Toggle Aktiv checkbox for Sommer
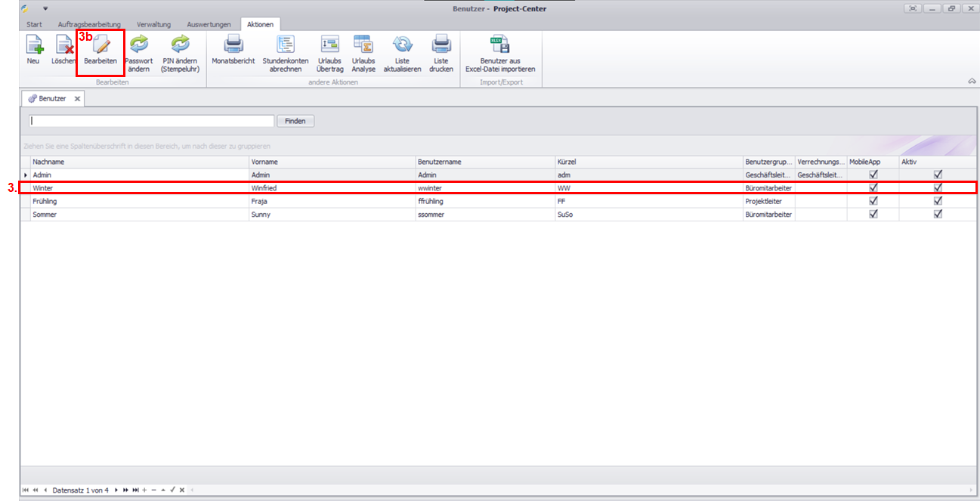 [x=938, y=214]
